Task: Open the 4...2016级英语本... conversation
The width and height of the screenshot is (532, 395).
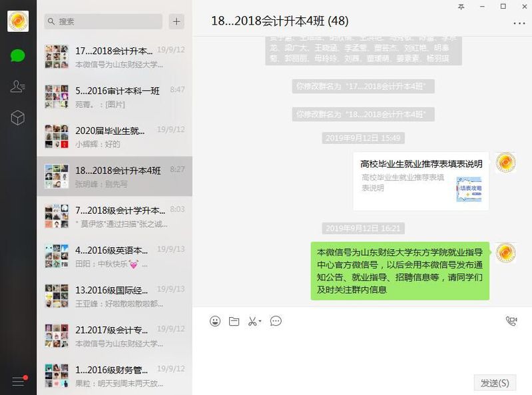Action: 115,256
